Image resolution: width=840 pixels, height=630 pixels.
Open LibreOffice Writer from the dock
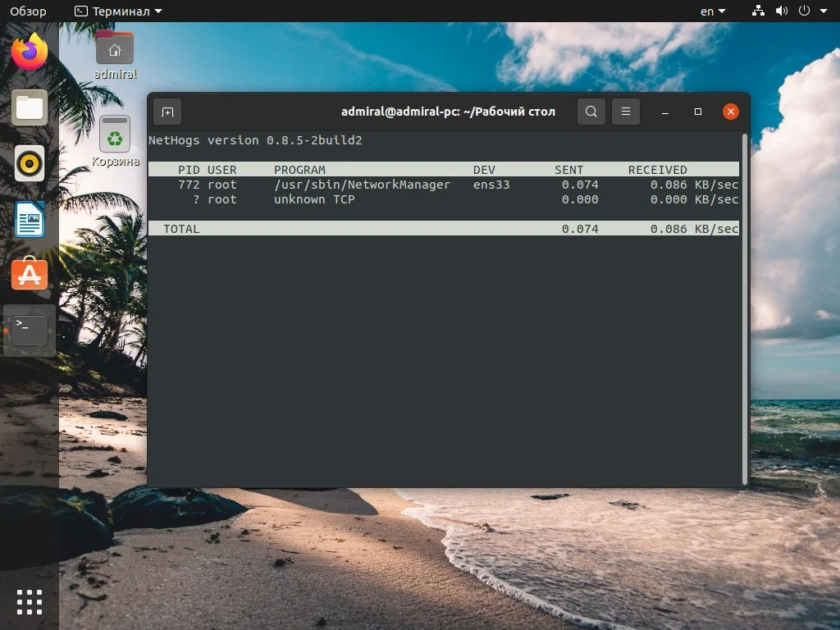tap(29, 219)
